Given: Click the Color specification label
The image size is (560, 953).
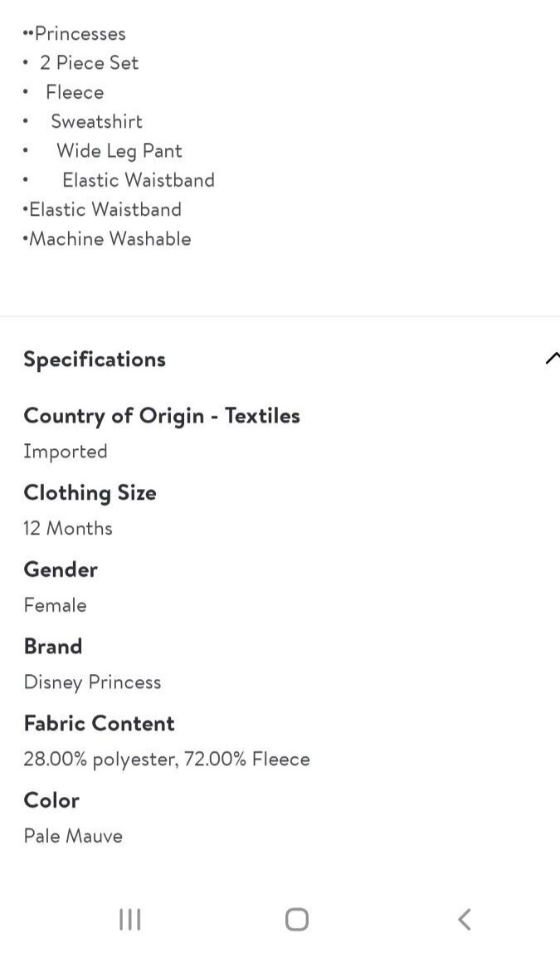Looking at the screenshot, I should click(x=51, y=800).
